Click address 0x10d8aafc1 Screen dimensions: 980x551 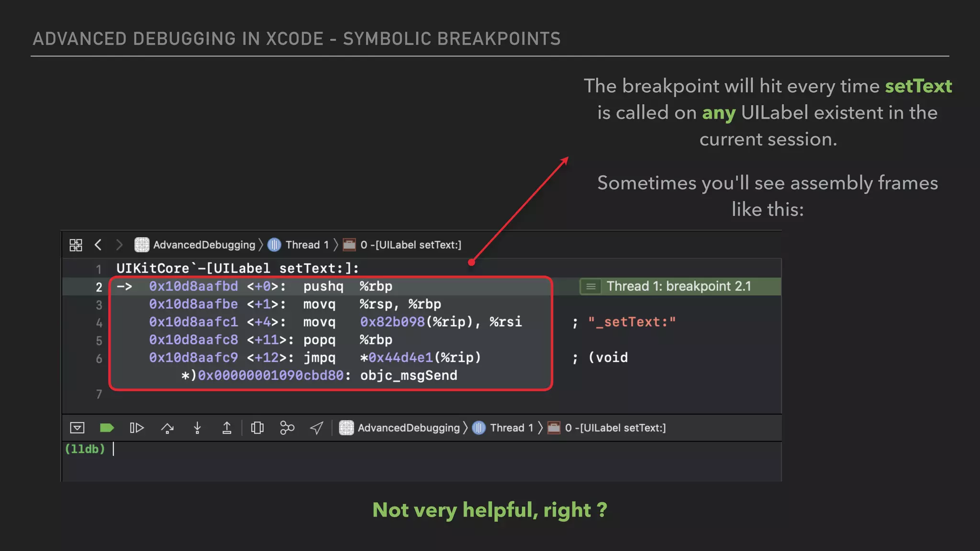pyautogui.click(x=193, y=322)
